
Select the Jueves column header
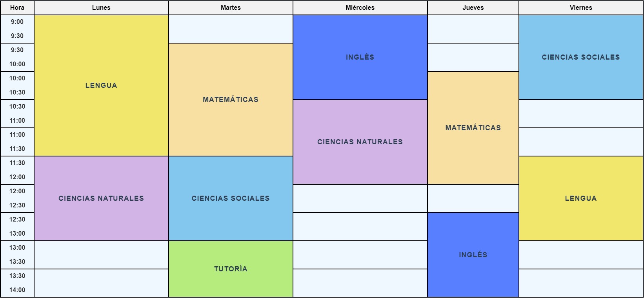point(473,8)
